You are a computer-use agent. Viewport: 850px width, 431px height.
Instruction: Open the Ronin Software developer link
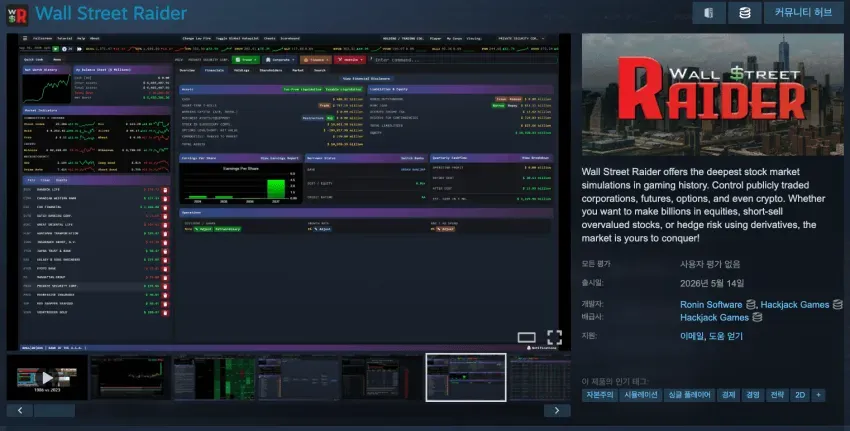[711, 305]
